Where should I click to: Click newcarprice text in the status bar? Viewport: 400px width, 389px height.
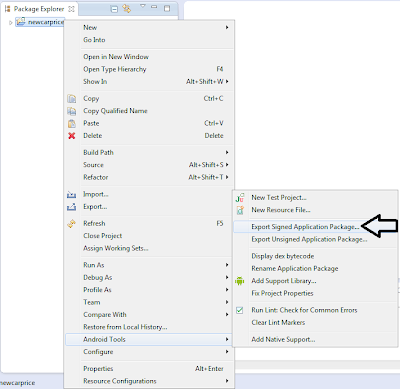[x=17, y=383]
